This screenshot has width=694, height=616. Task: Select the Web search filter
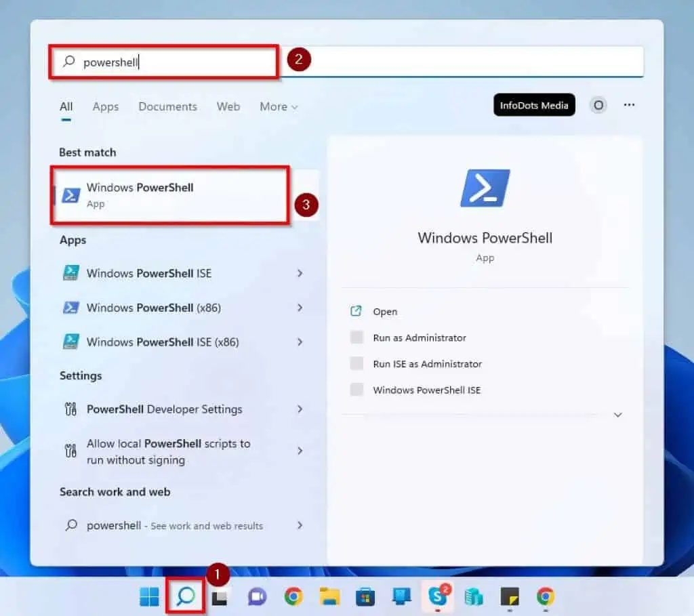click(228, 106)
